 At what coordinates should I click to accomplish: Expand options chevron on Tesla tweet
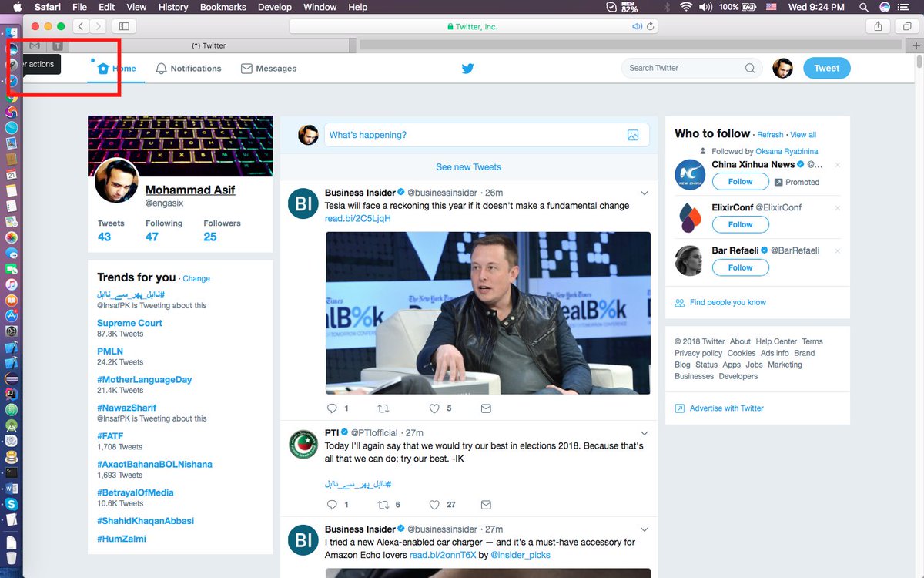pos(644,193)
